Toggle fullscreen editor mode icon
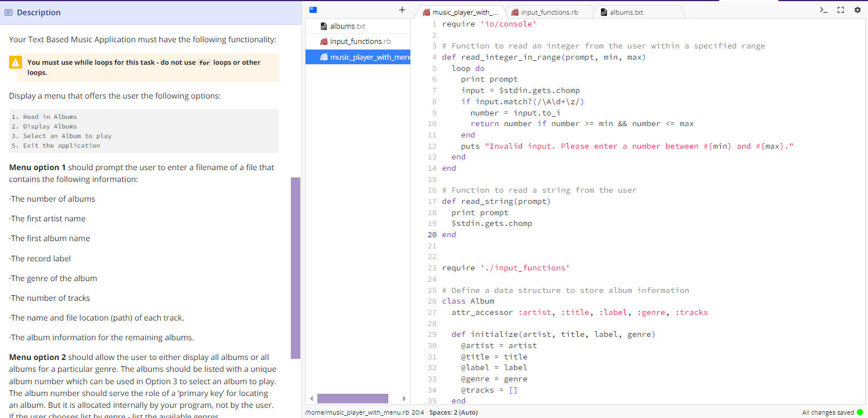 tap(841, 10)
